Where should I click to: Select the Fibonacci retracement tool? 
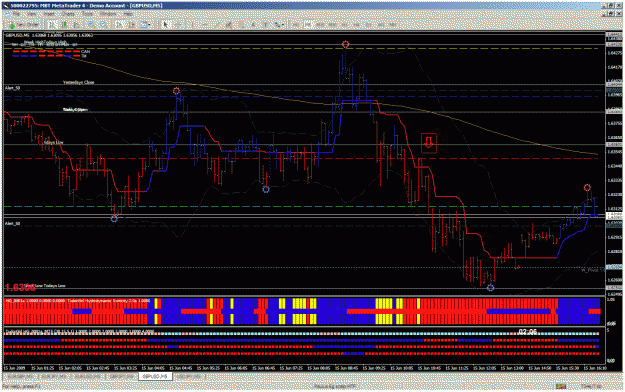point(242,25)
